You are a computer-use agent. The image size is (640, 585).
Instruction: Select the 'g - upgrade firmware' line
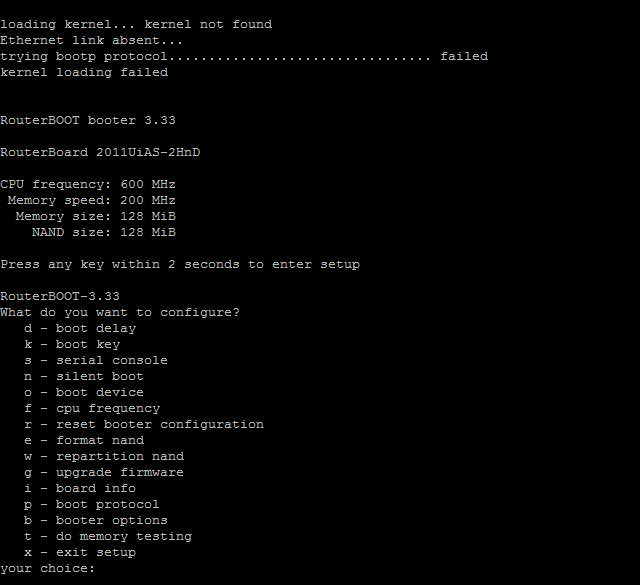point(104,473)
